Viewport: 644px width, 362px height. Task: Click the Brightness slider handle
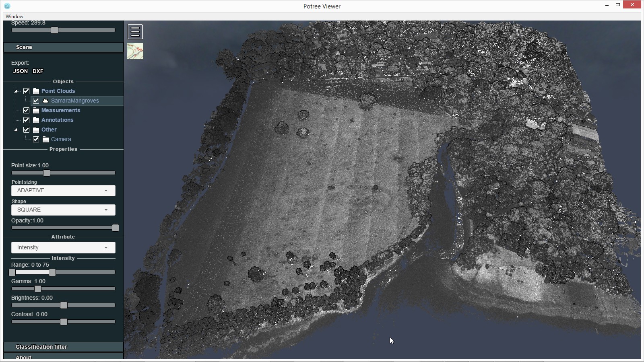64,305
